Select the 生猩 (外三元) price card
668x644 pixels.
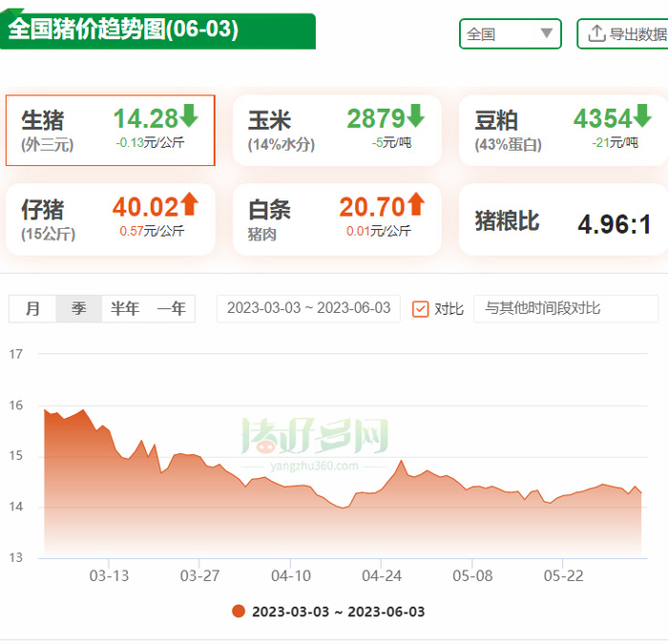point(111,131)
